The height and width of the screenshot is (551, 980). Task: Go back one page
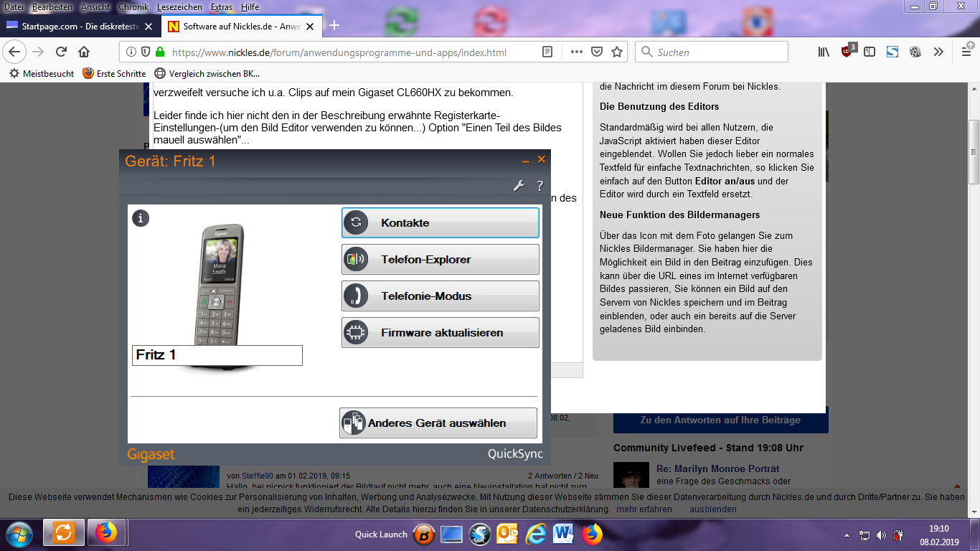(x=15, y=52)
